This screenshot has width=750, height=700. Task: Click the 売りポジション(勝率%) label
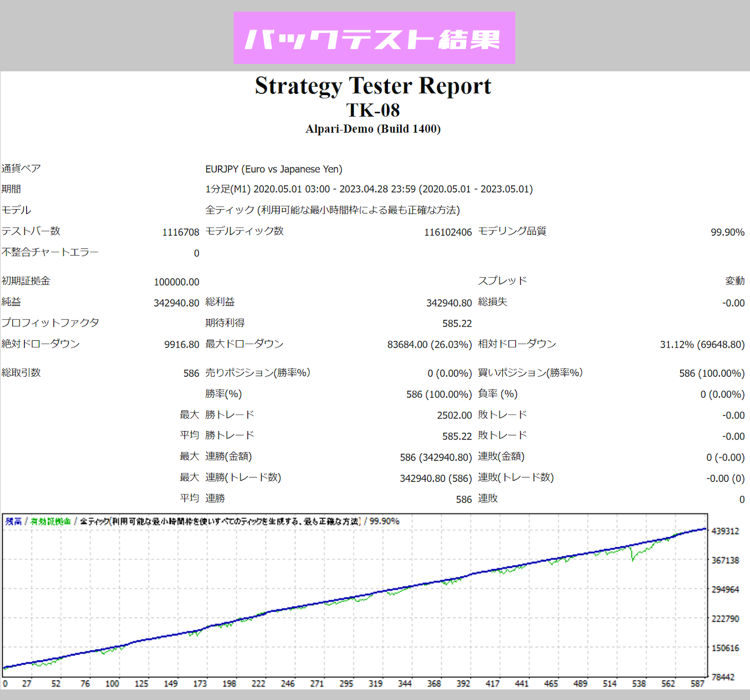[257, 372]
